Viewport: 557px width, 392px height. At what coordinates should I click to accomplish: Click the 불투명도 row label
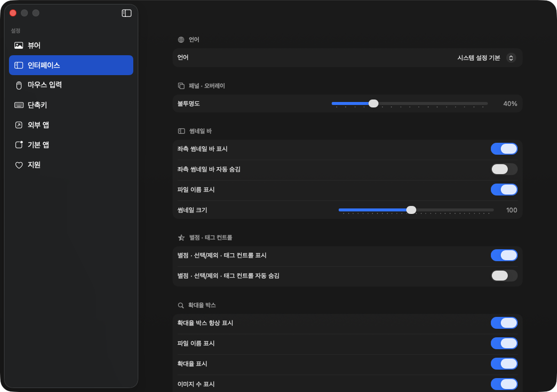(x=188, y=104)
